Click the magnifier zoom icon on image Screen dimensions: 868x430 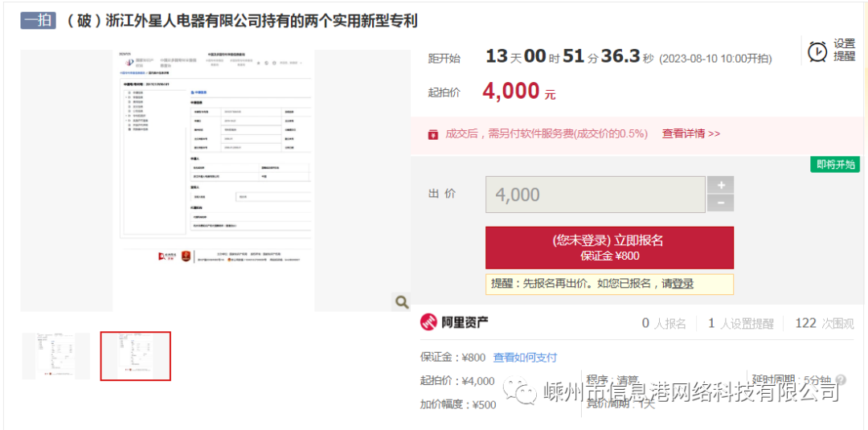click(x=401, y=302)
